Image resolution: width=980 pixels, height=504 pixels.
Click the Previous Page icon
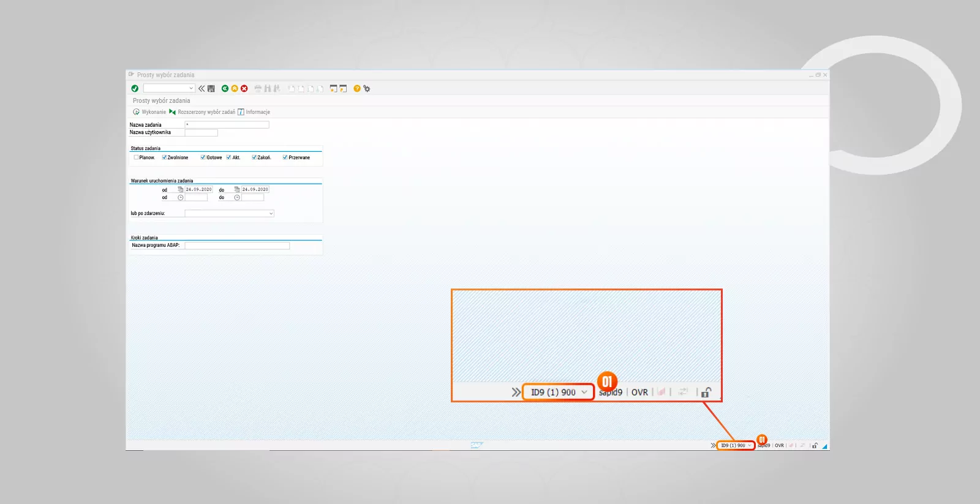click(x=301, y=89)
